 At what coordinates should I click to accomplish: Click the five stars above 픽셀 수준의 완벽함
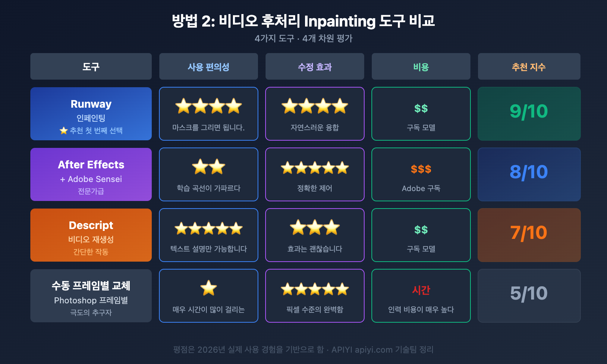click(x=315, y=289)
